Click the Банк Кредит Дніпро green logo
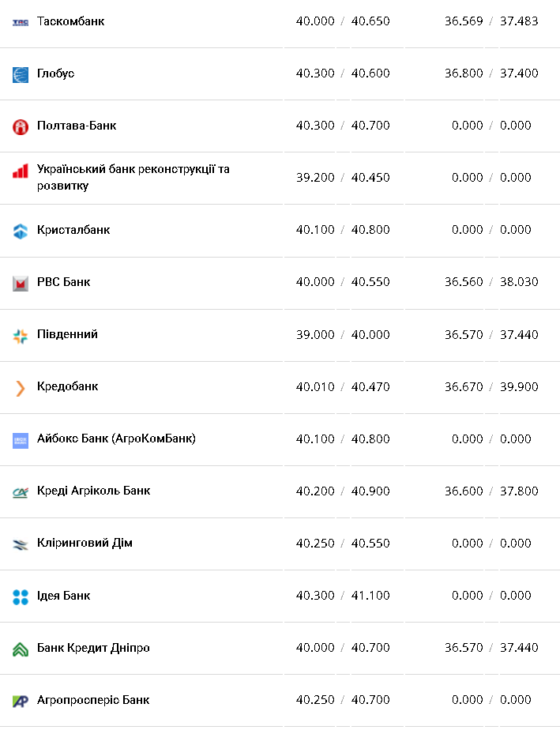Viewport: 560px width, 730px height. coord(21,649)
